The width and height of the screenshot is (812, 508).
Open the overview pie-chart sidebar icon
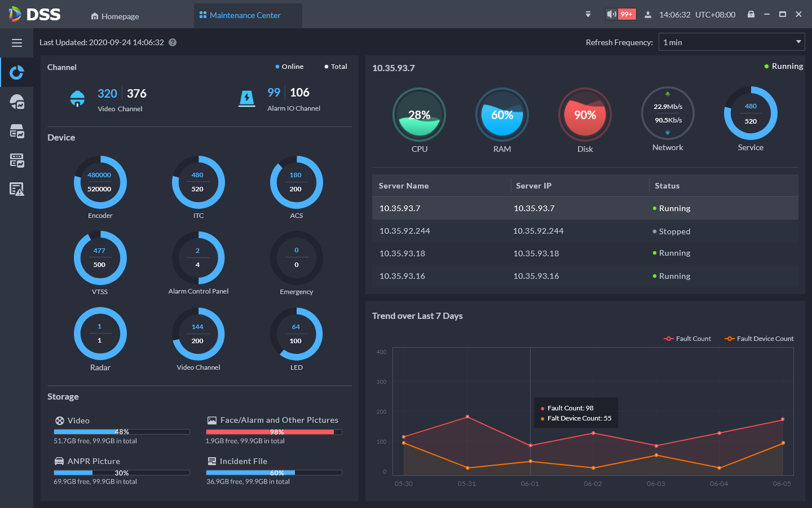(17, 72)
